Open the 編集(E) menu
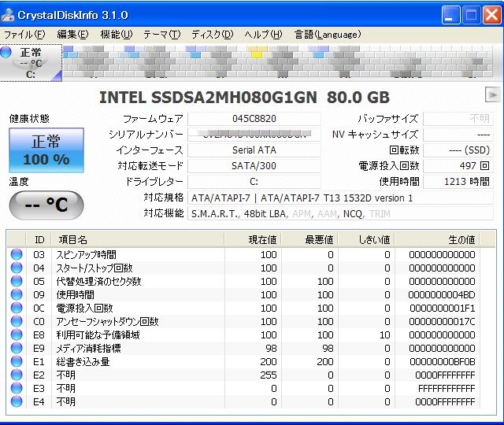 pyautogui.click(x=72, y=35)
